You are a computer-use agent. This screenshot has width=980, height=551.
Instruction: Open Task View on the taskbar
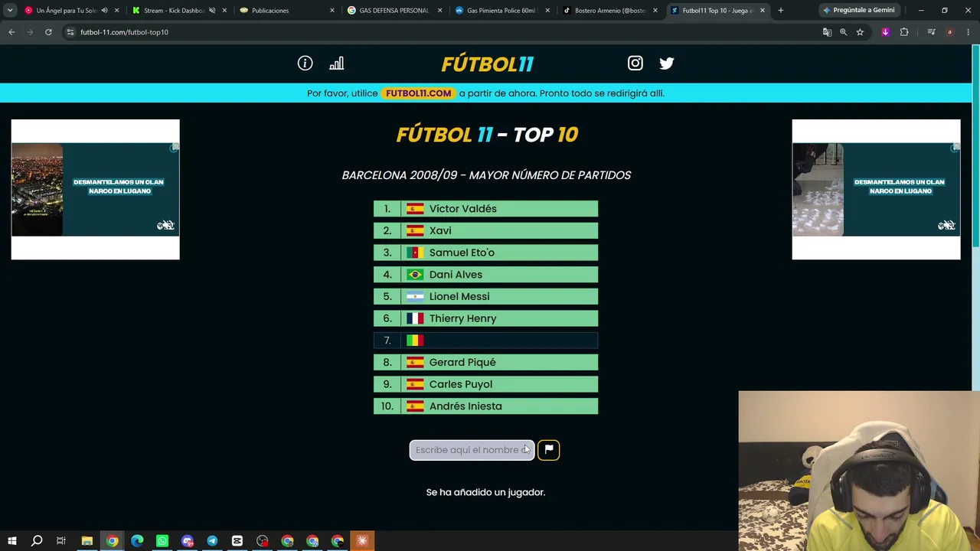tap(61, 541)
